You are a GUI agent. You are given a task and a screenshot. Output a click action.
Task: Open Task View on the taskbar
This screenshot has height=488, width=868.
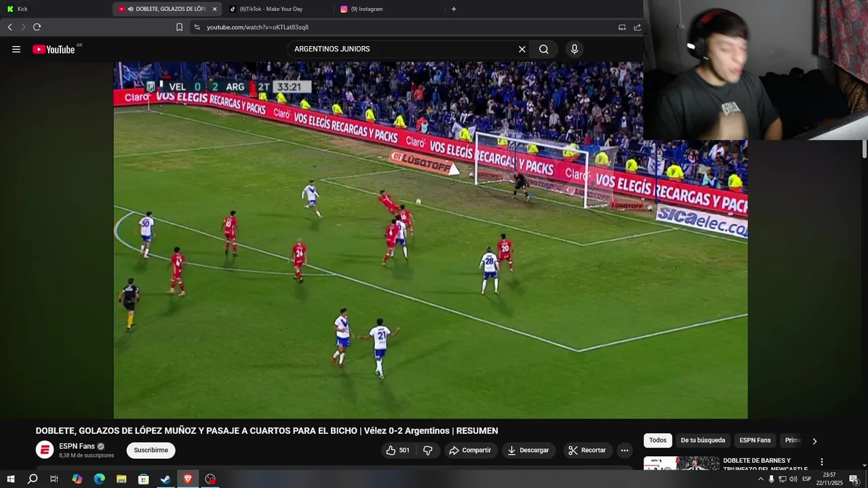click(54, 479)
